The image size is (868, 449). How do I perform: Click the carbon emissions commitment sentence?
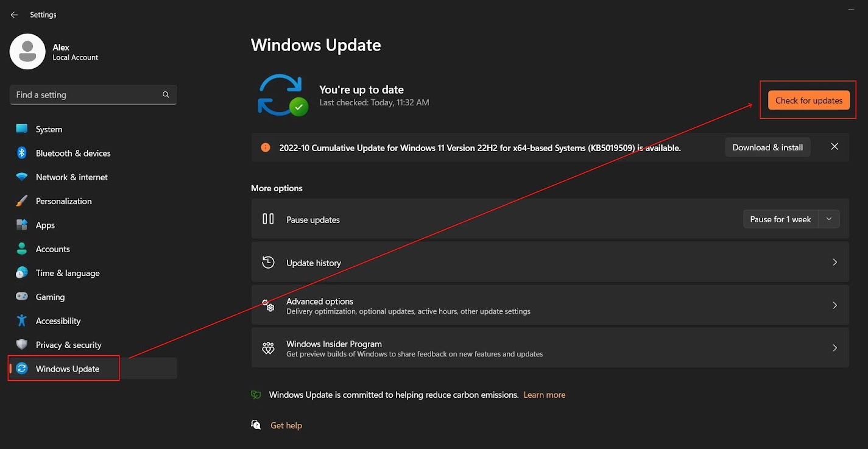coord(393,395)
